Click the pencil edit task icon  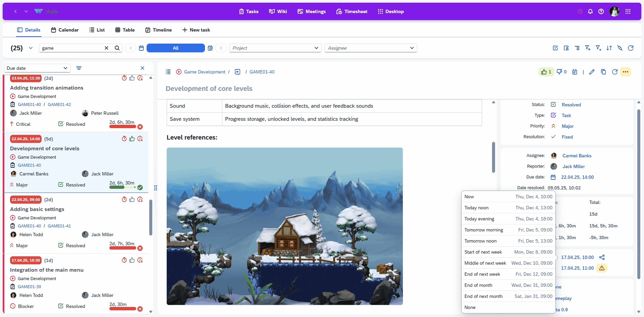592,72
